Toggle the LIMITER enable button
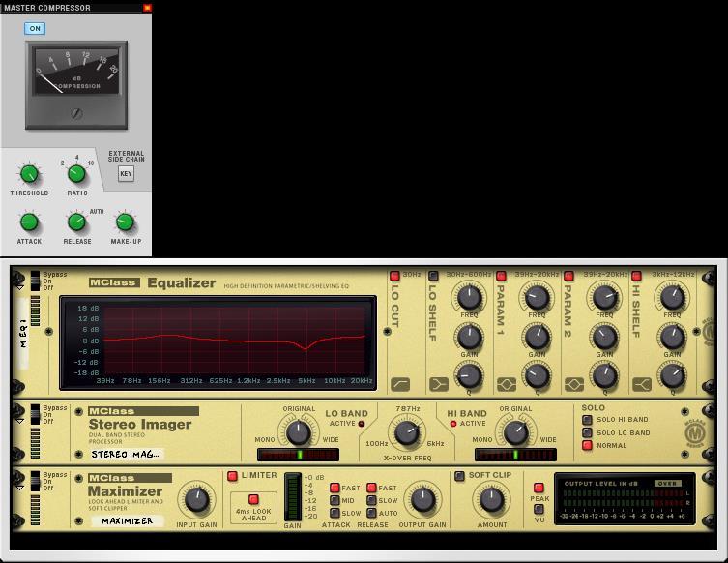Image resolution: width=728 pixels, height=563 pixels. coord(232,476)
